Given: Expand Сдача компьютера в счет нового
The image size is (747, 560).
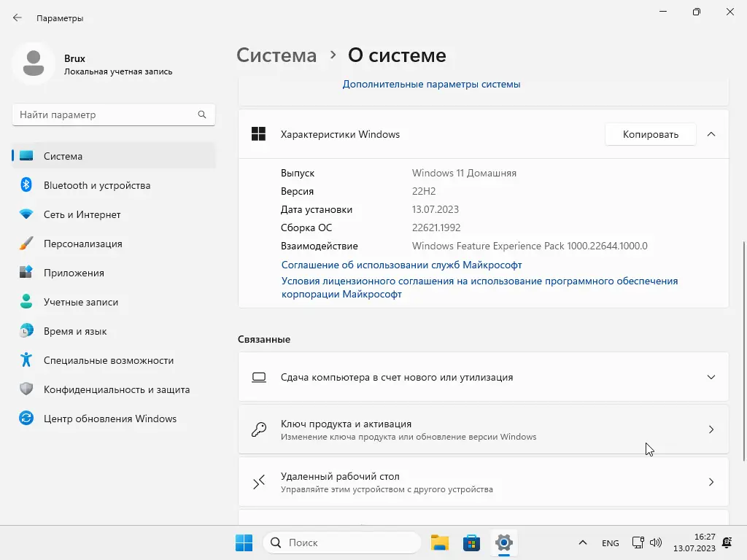Looking at the screenshot, I should tap(711, 377).
